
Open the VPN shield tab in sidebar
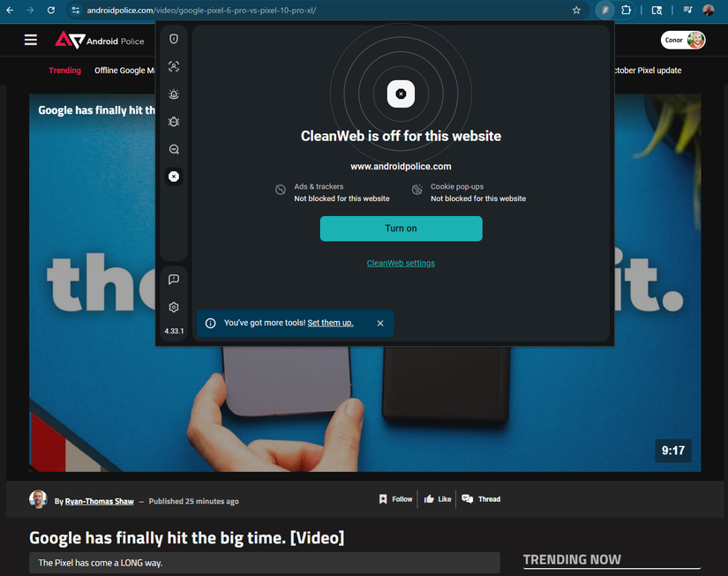174,39
